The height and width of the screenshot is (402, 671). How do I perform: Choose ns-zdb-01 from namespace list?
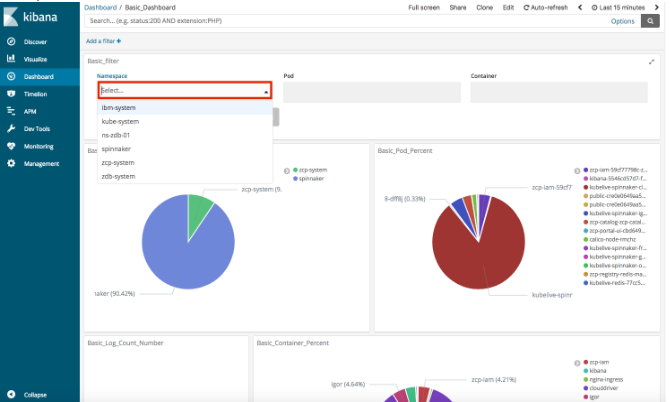[x=185, y=135]
